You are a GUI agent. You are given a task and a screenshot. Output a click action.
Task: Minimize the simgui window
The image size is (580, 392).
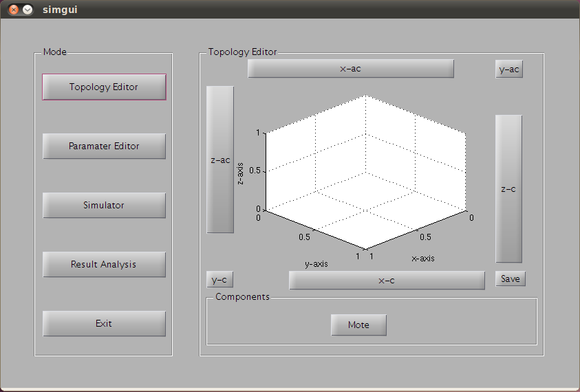pyautogui.click(x=28, y=10)
